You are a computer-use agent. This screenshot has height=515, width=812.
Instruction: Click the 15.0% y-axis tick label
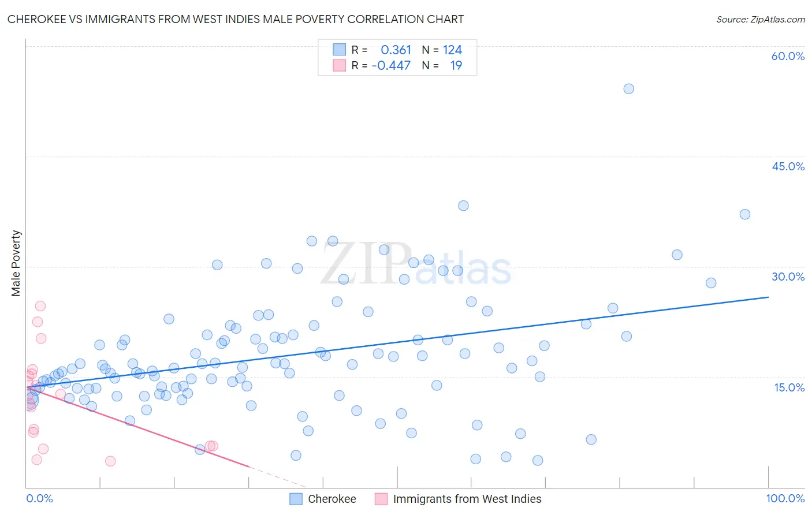[789, 387]
